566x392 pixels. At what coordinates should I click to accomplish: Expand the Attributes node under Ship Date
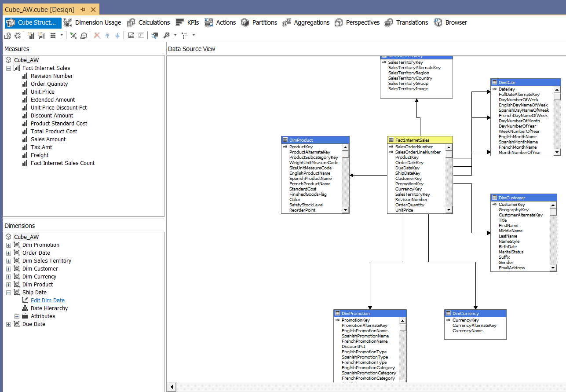[x=17, y=316]
